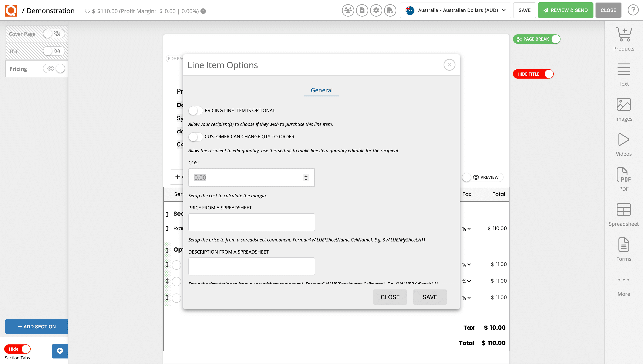
Task: Click the Review & Send button
Action: [565, 10]
